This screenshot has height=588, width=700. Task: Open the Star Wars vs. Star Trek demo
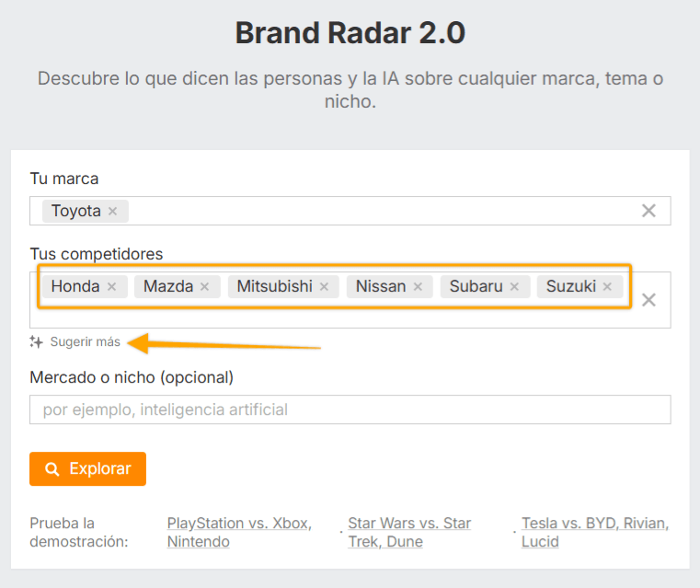409,532
